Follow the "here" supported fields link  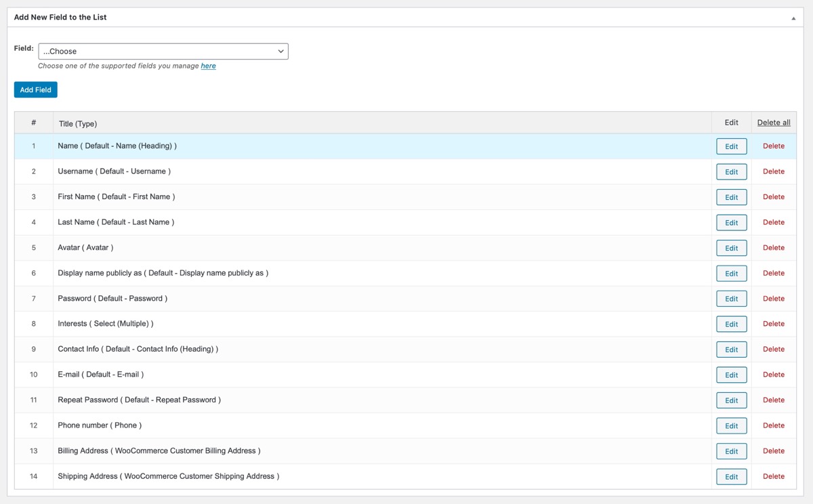(x=209, y=66)
